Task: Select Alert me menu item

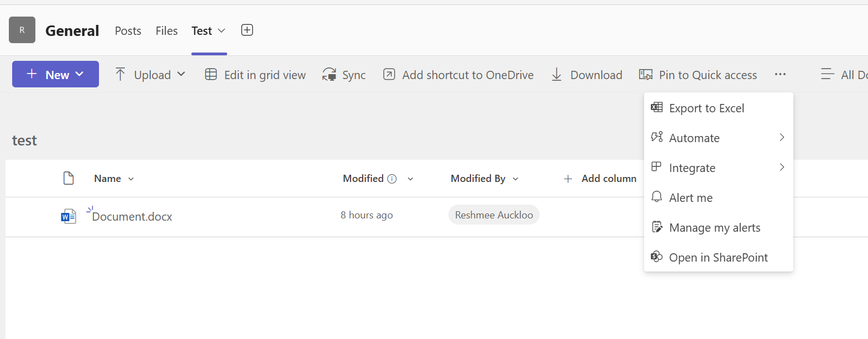Action: [719, 198]
